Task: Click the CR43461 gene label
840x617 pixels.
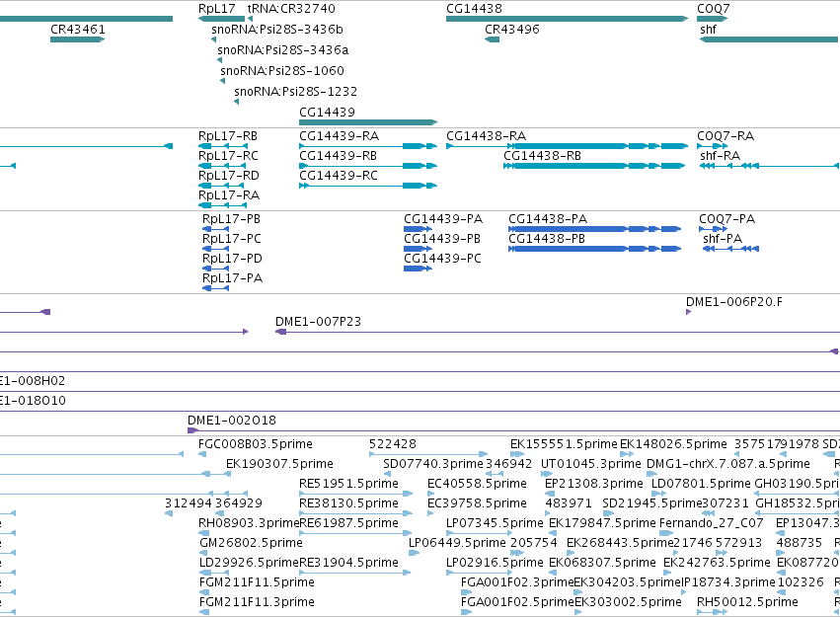Action: (78, 30)
